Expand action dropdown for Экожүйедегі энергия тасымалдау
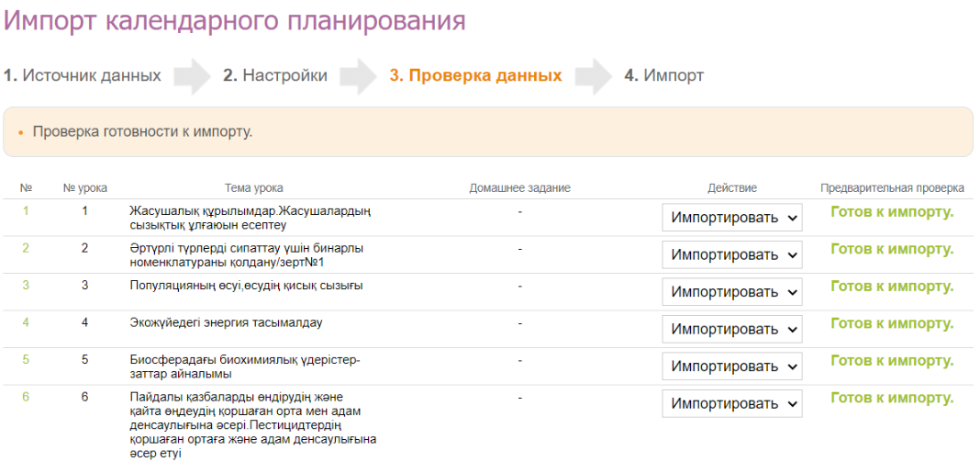Viewport: 980px width, 462px height. click(x=731, y=329)
